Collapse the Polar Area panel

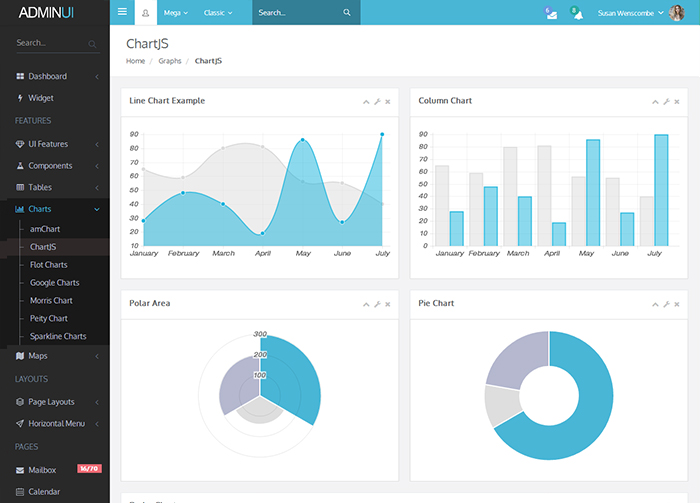tap(365, 304)
